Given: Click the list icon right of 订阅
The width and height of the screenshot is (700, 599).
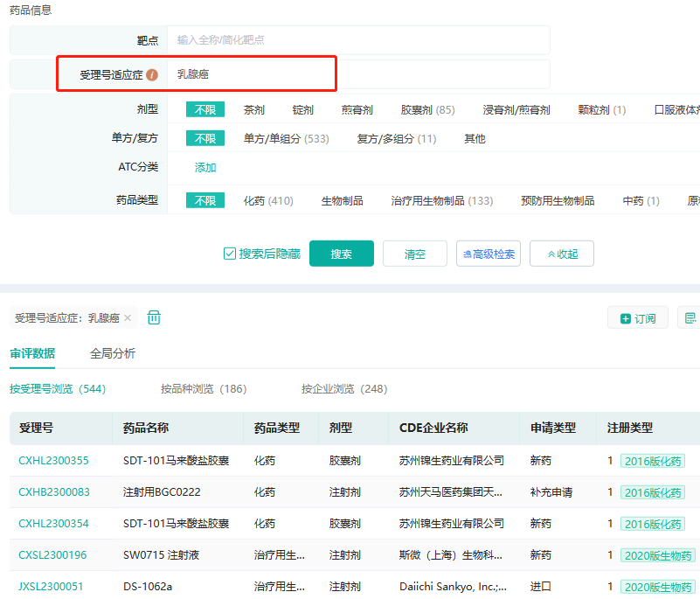Looking at the screenshot, I should 690,318.
